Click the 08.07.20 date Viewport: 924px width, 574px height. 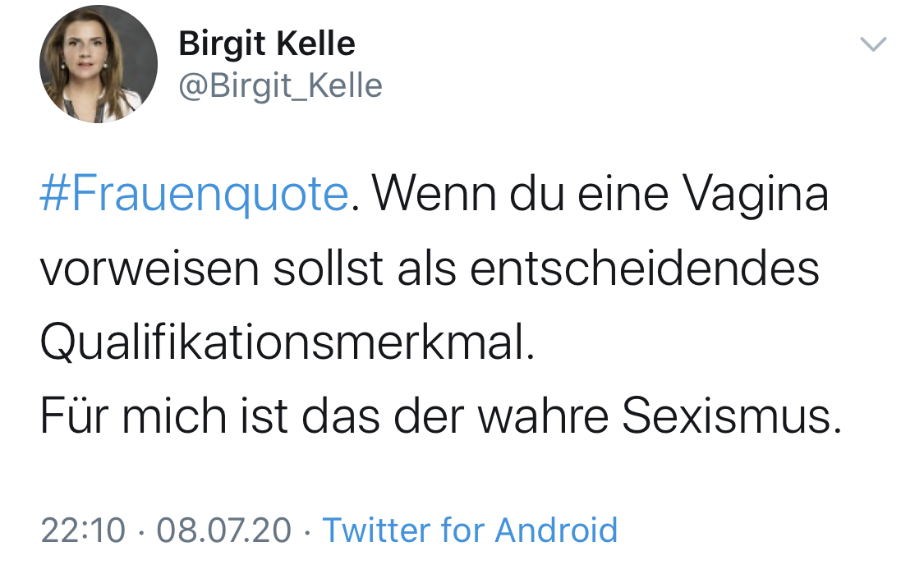click(223, 530)
